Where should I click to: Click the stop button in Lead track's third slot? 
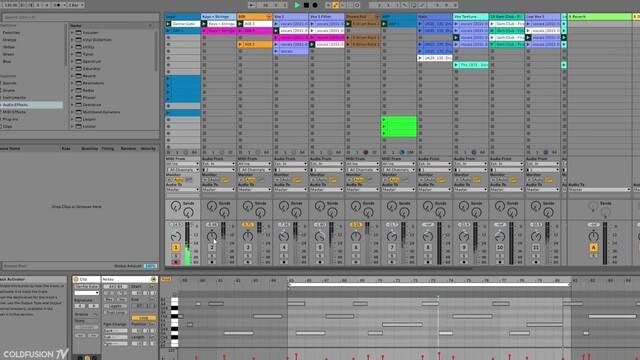point(168,38)
